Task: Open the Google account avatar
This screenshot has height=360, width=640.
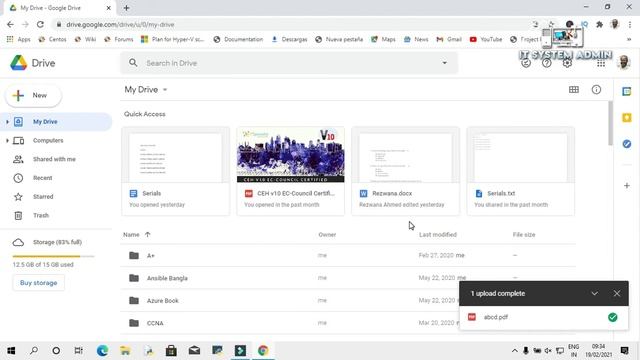Action: click(623, 63)
